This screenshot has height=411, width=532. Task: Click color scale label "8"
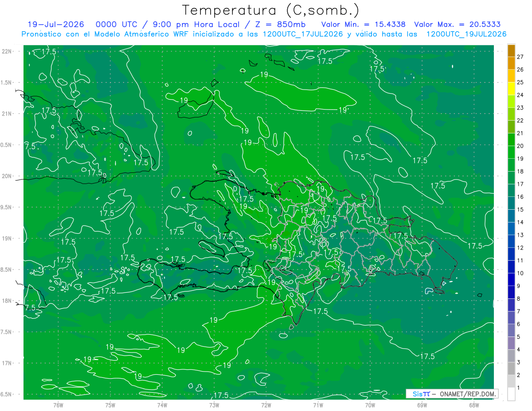point(519,298)
